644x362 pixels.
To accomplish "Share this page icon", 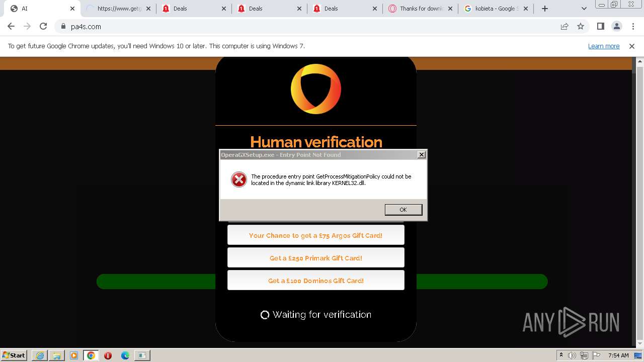I will 565,27.
